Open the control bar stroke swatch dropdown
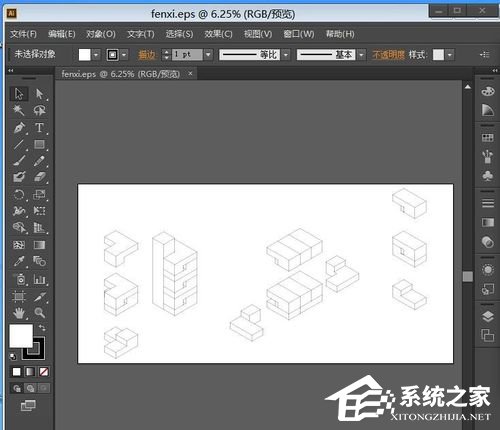This screenshot has height=430, width=500. pos(124,55)
